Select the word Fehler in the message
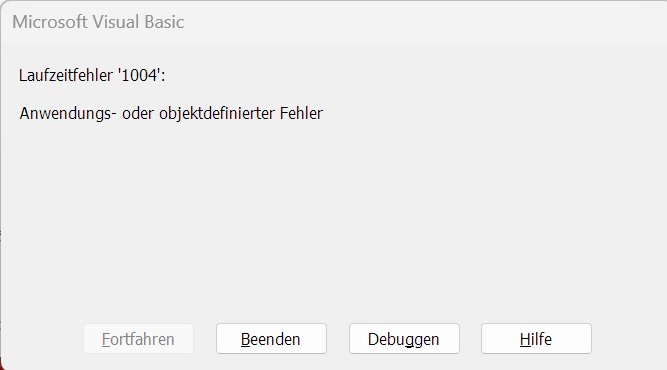 [301, 113]
